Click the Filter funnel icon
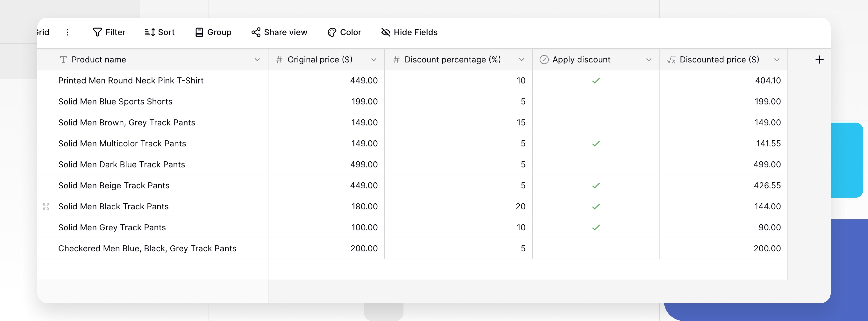Screen dimensions: 868x321 click(97, 32)
